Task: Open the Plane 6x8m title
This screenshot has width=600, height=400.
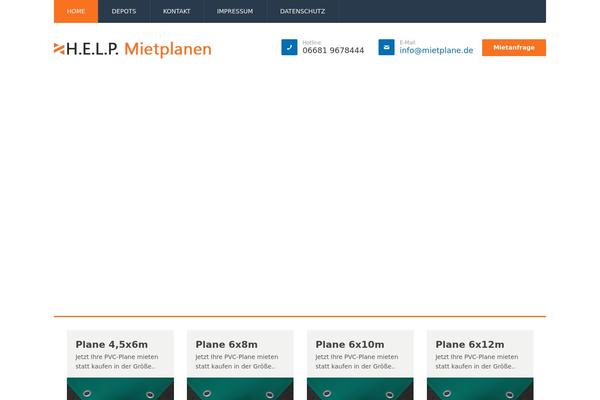Action: point(227,344)
